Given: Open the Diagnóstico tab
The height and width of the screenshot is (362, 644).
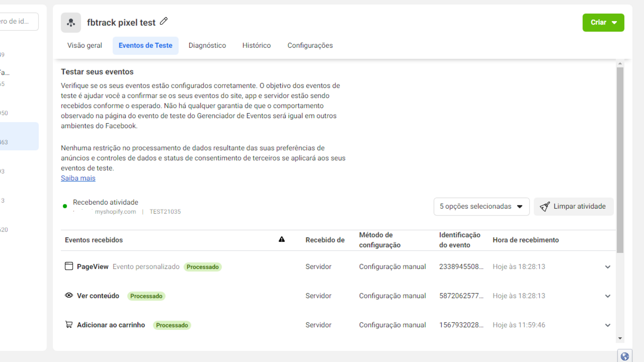Looking at the screenshot, I should (x=207, y=45).
